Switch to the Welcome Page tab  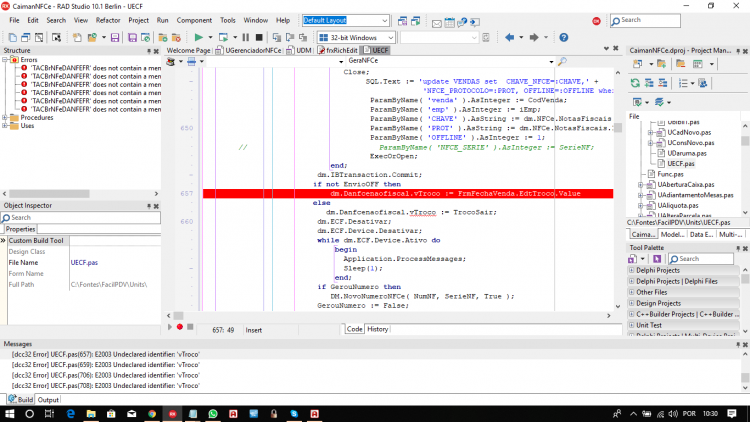click(x=188, y=50)
